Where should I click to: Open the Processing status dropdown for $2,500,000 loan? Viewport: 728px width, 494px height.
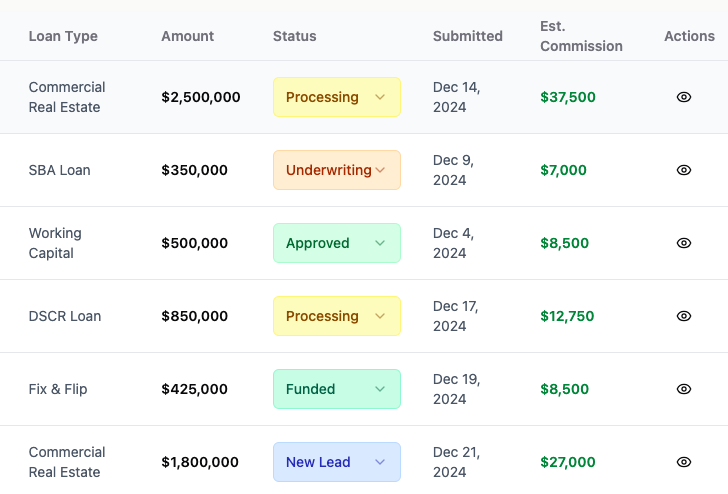click(337, 97)
